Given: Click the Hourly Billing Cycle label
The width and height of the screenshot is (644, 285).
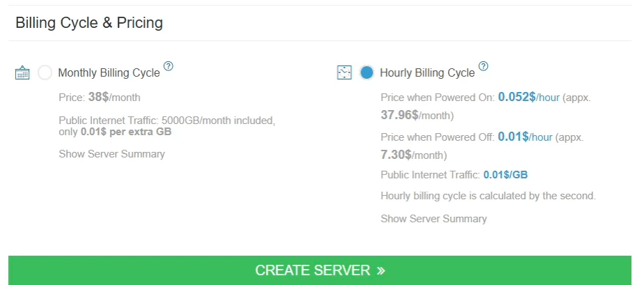Looking at the screenshot, I should point(427,72).
